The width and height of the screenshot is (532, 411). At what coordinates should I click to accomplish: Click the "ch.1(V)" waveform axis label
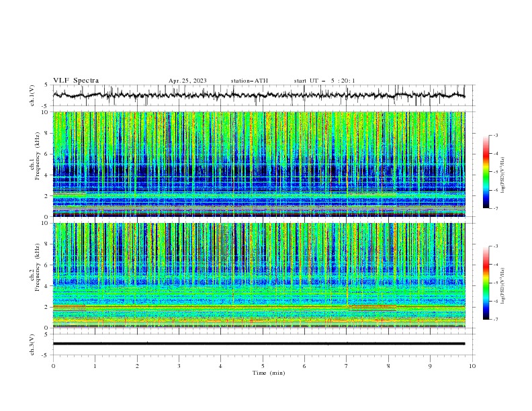(x=32, y=95)
